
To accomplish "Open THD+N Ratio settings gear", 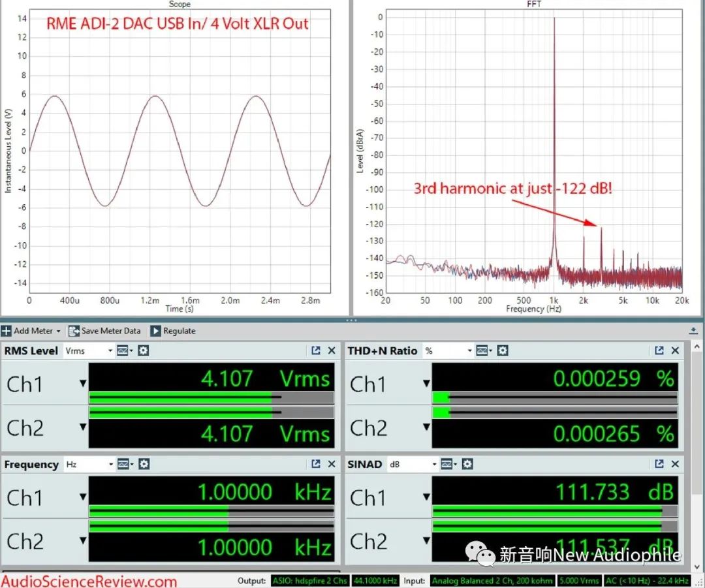I will pyautogui.click(x=503, y=350).
